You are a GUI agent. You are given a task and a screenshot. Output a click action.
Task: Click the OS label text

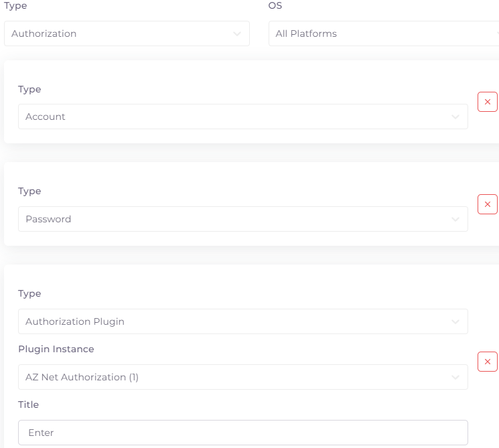275,5
